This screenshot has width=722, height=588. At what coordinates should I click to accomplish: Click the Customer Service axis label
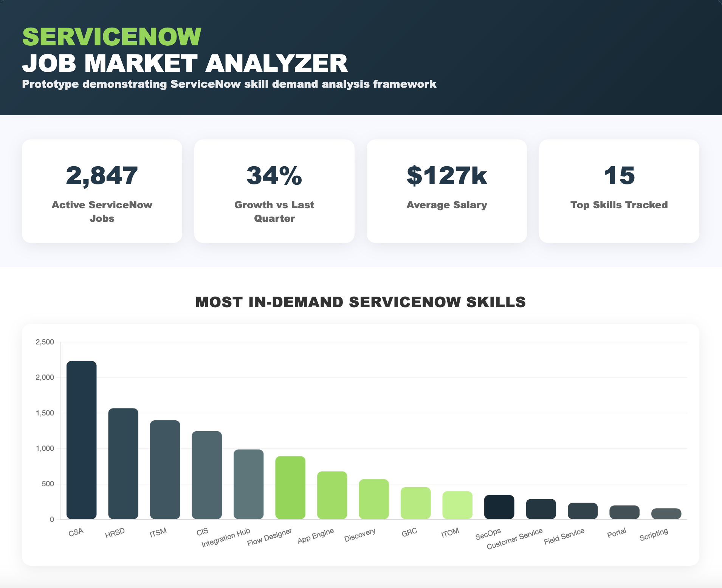pos(514,539)
